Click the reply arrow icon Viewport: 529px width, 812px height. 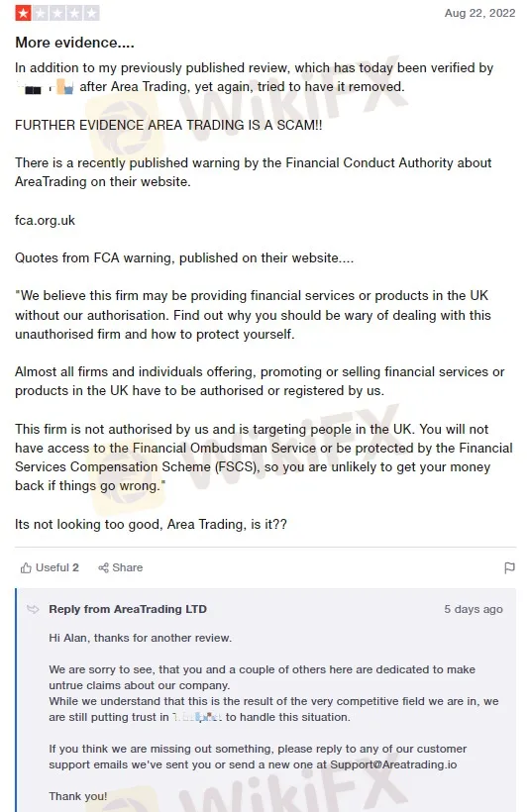click(33, 609)
